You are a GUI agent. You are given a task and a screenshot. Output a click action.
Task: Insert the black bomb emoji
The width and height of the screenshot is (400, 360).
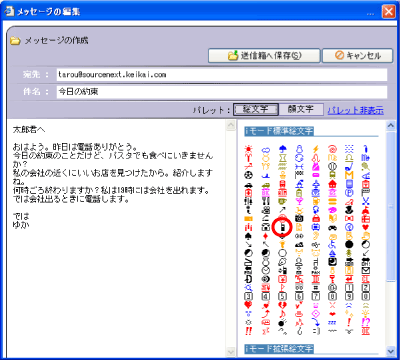click(x=283, y=323)
